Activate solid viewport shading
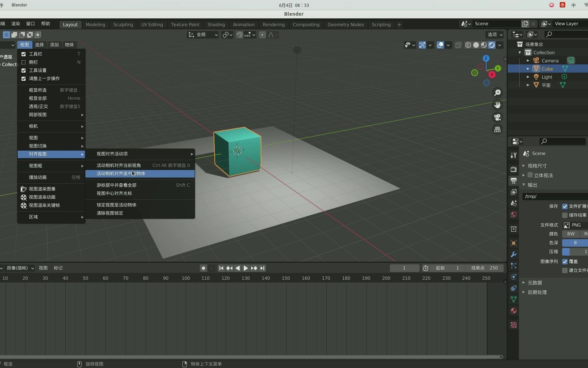The width and height of the screenshot is (588, 368). (476, 45)
